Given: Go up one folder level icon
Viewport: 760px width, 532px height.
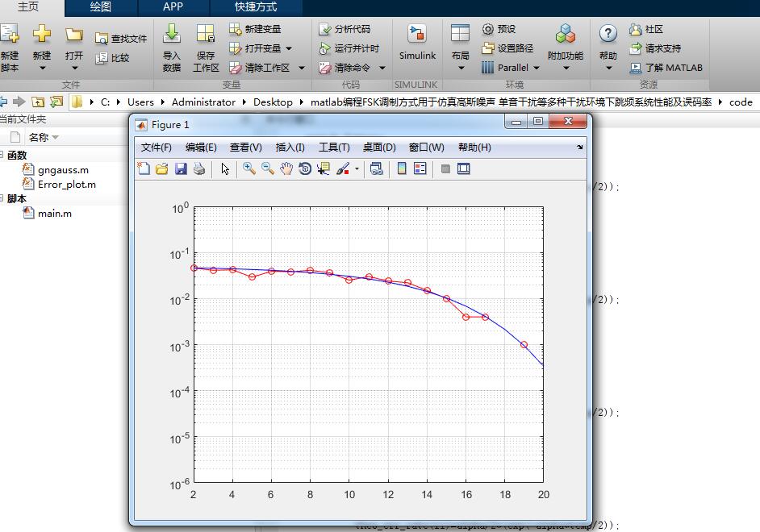Looking at the screenshot, I should tap(38, 102).
